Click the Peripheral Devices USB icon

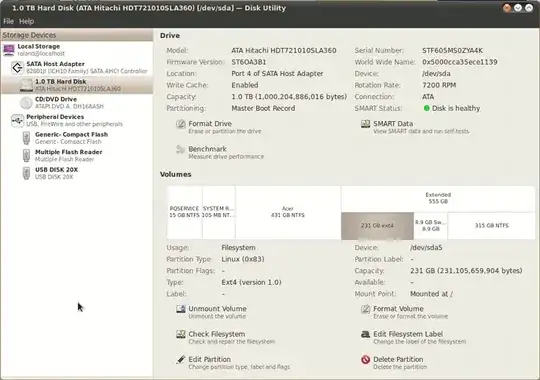click(17, 120)
